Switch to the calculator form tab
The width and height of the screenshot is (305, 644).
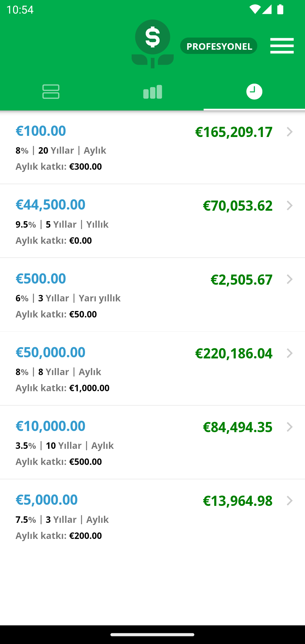click(51, 92)
